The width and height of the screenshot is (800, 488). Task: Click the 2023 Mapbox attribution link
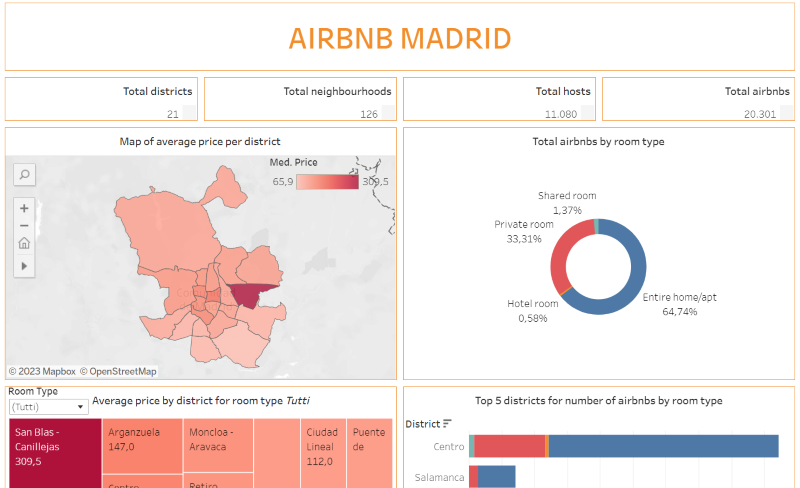coord(42,372)
